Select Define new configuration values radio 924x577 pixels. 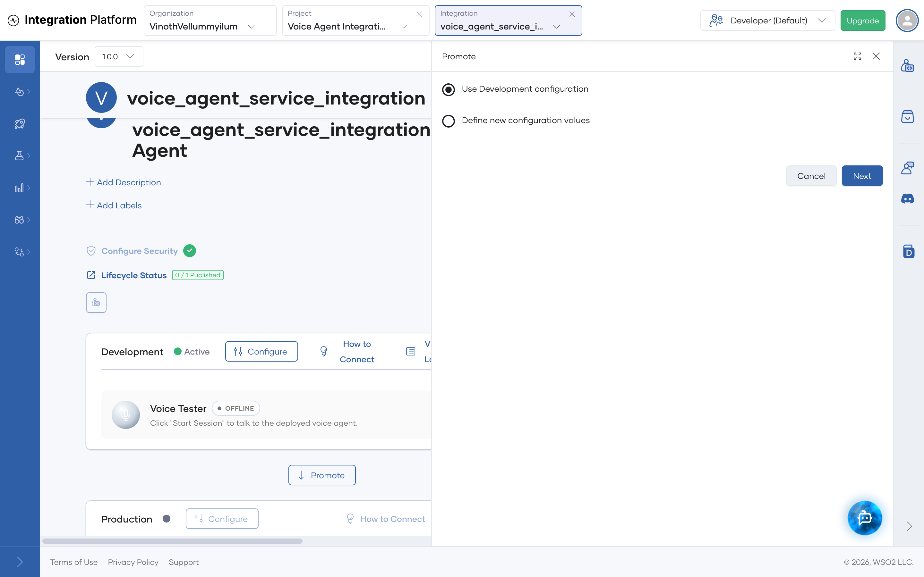[x=448, y=121]
